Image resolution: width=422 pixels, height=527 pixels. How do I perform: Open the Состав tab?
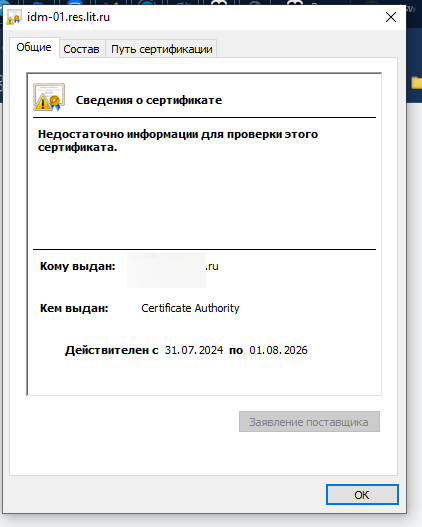click(82, 49)
